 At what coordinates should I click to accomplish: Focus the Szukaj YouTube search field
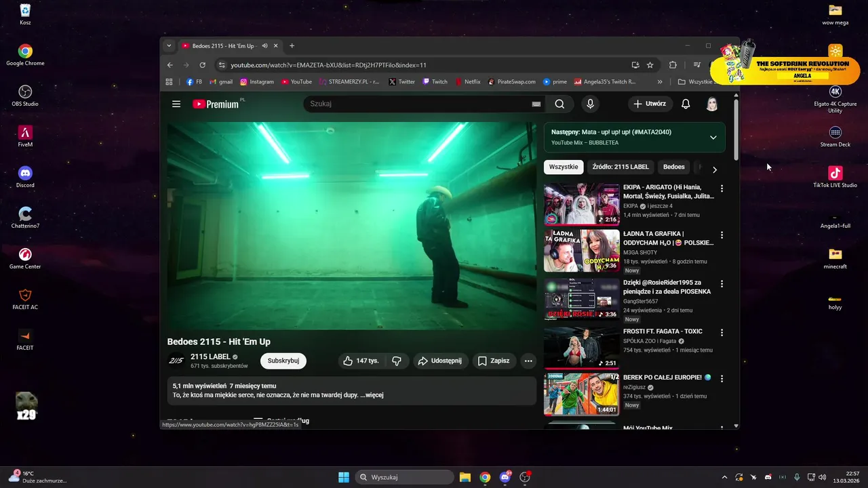point(417,104)
